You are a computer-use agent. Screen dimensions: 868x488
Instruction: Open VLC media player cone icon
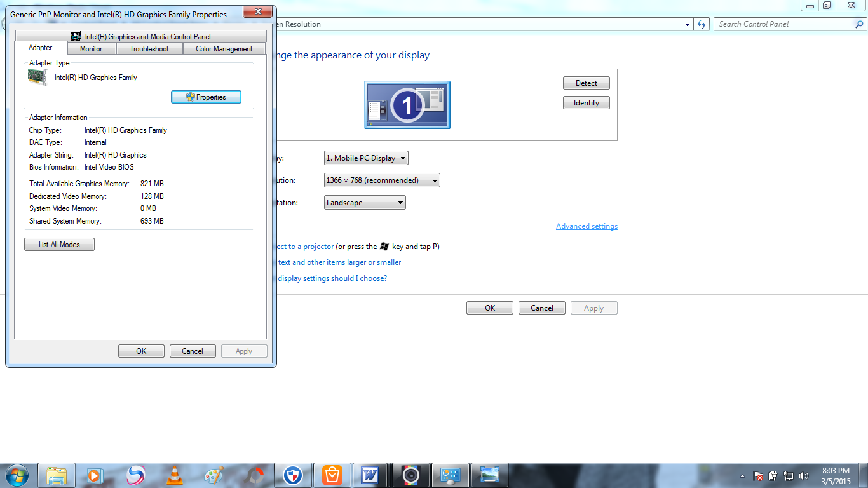click(x=174, y=475)
